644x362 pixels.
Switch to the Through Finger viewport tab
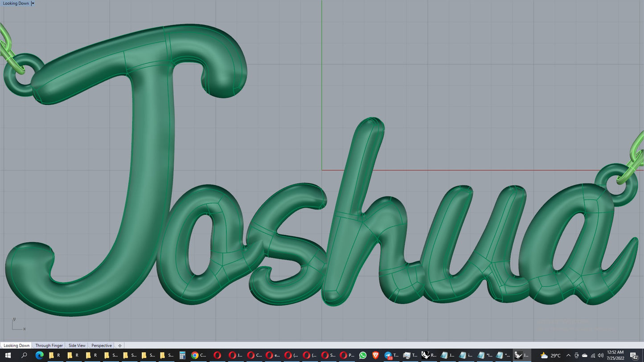(x=49, y=346)
